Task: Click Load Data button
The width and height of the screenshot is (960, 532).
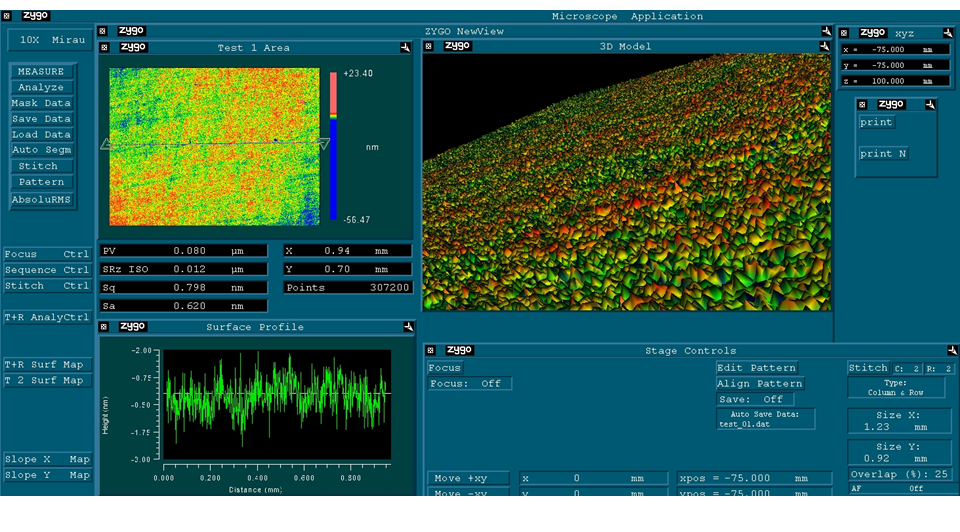Action: pyautogui.click(x=42, y=135)
